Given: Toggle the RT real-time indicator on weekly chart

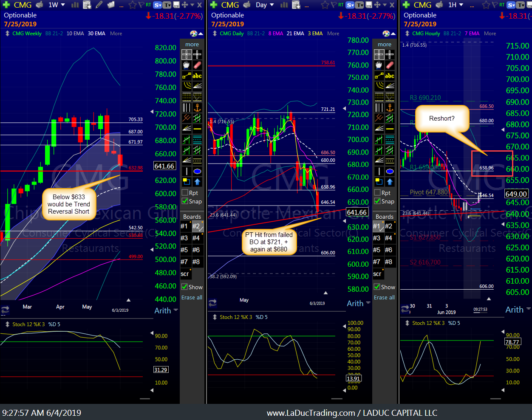Looking at the screenshot, I should point(148,5).
